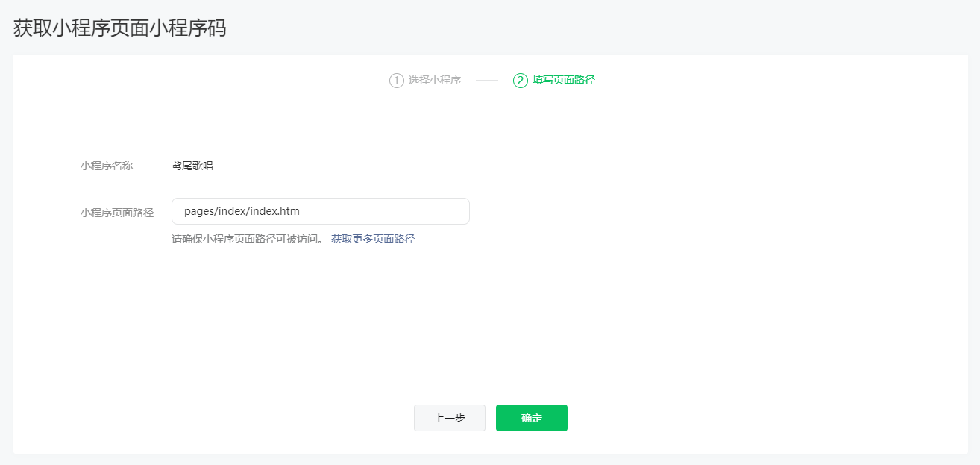
Task: Click the pages/index/index.htm text in the input
Action: (242, 211)
